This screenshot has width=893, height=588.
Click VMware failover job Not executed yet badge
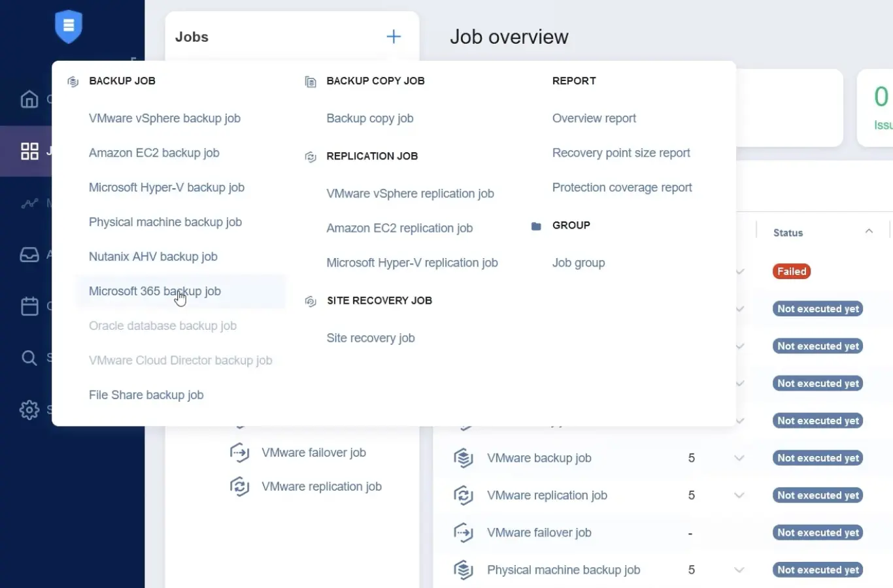click(818, 533)
